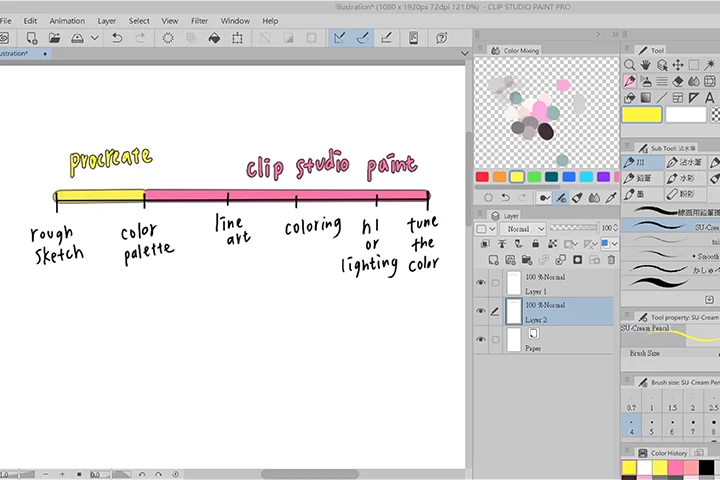This screenshot has width=720, height=480.
Task: Select the Blend tool in Tool panel
Action: pos(694,81)
